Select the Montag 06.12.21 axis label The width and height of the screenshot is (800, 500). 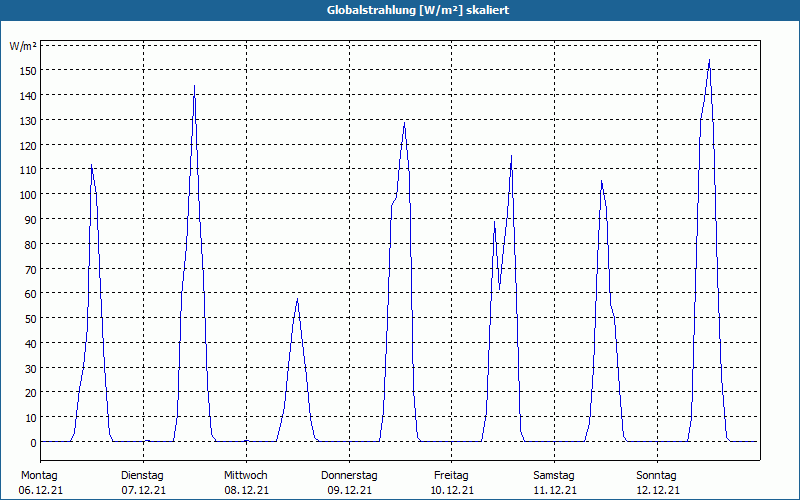pyautogui.click(x=40, y=483)
